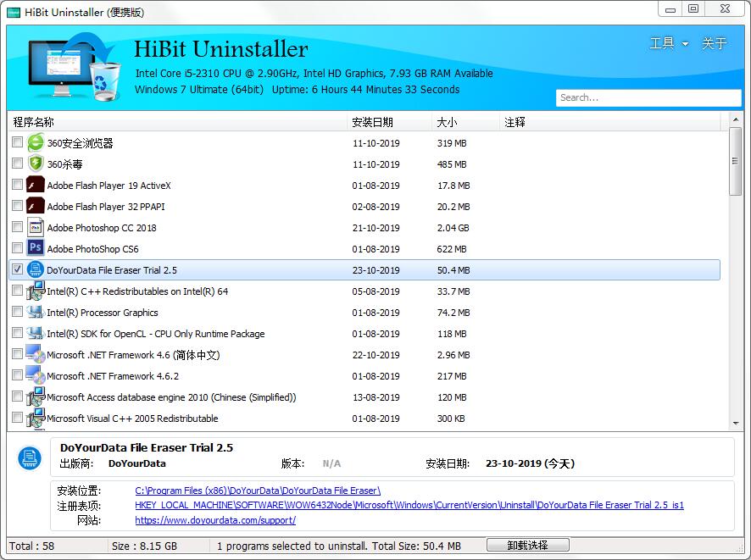This screenshot has height=560, width=751.
Task: Click Microsoft Access database engine icon
Action: pyautogui.click(x=36, y=396)
